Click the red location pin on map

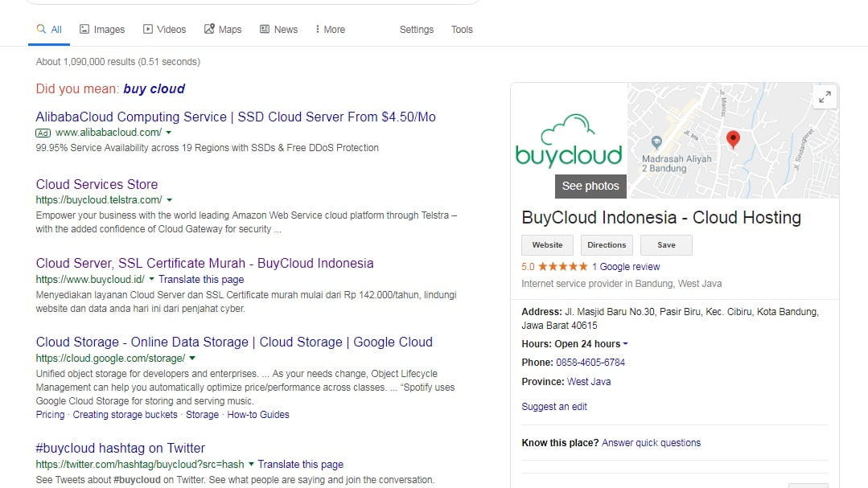pyautogui.click(x=733, y=139)
